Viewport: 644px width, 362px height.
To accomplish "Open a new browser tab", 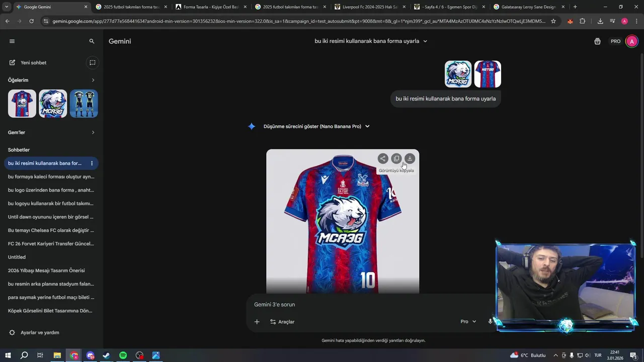I will pos(575,7).
